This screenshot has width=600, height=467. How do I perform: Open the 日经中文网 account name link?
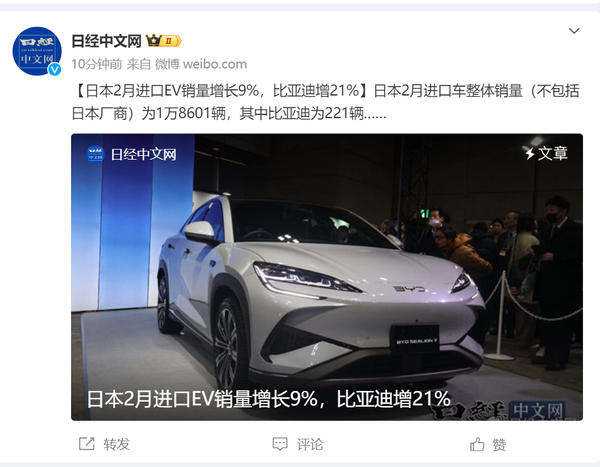pos(106,41)
